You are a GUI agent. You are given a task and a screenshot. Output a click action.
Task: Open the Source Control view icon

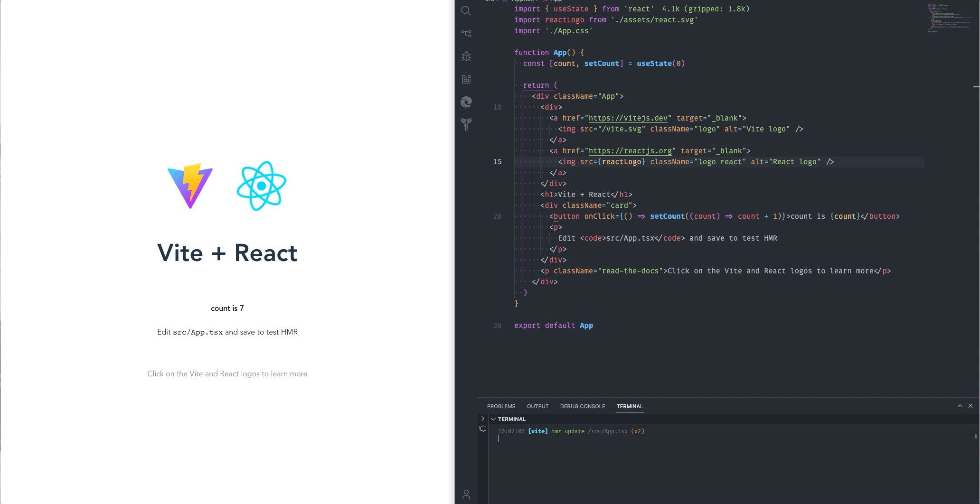point(466,34)
